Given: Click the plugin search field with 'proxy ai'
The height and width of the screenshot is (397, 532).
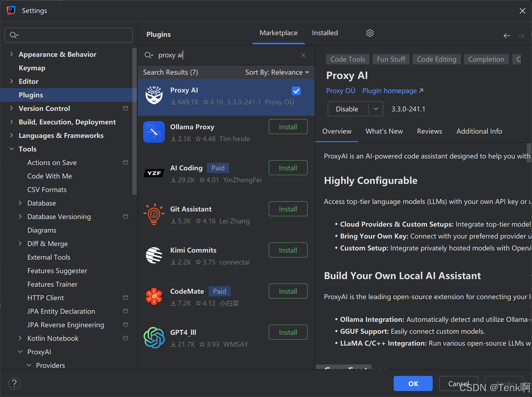Looking at the screenshot, I should [x=226, y=55].
